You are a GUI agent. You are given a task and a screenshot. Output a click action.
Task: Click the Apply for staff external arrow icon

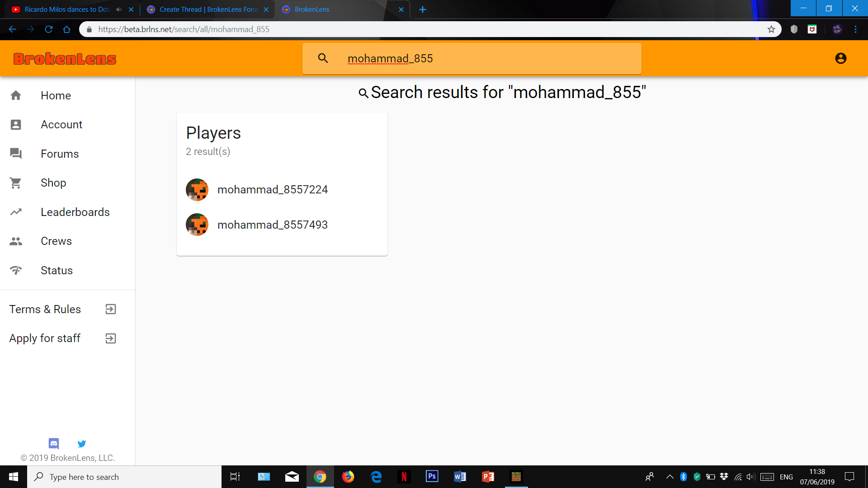pos(111,338)
